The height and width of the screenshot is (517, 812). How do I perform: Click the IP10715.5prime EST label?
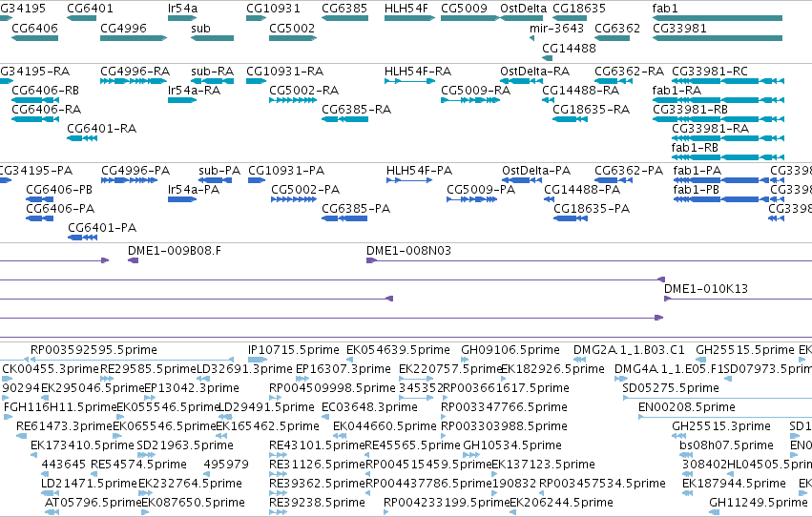[x=294, y=350]
